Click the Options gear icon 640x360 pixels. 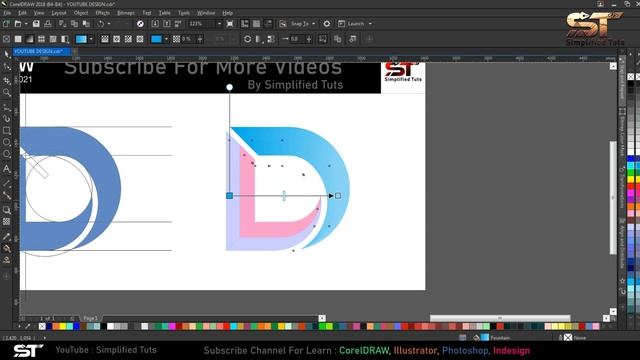[x=327, y=24]
